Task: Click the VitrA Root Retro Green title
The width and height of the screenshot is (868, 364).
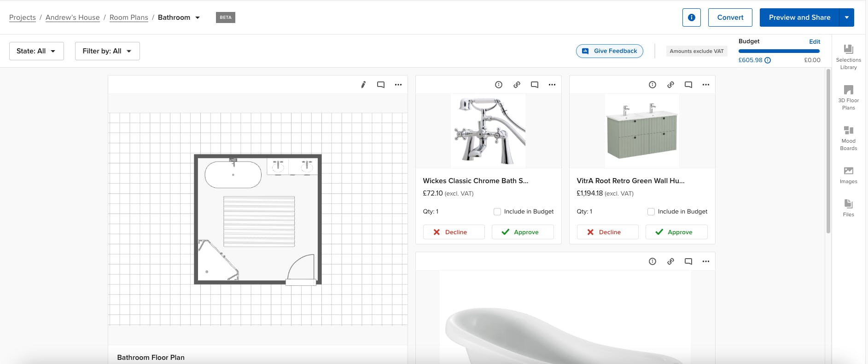Action: click(630, 181)
